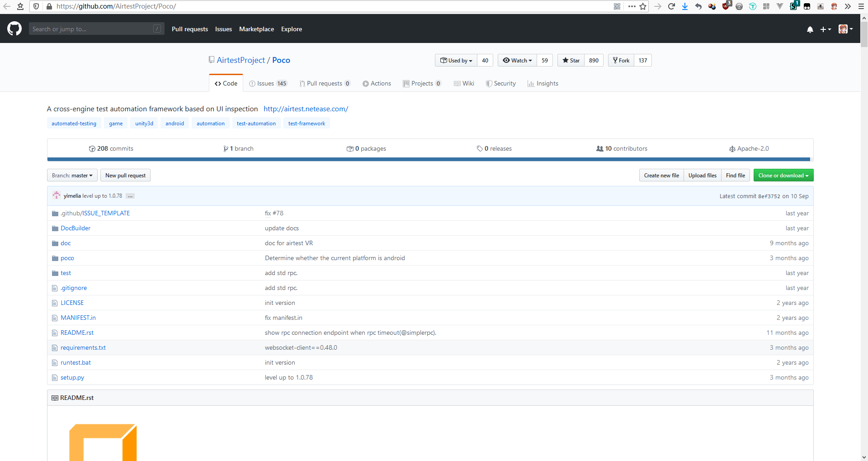This screenshot has width=868, height=461.
Task: Open the Branch: master dropdown
Action: pos(72,175)
